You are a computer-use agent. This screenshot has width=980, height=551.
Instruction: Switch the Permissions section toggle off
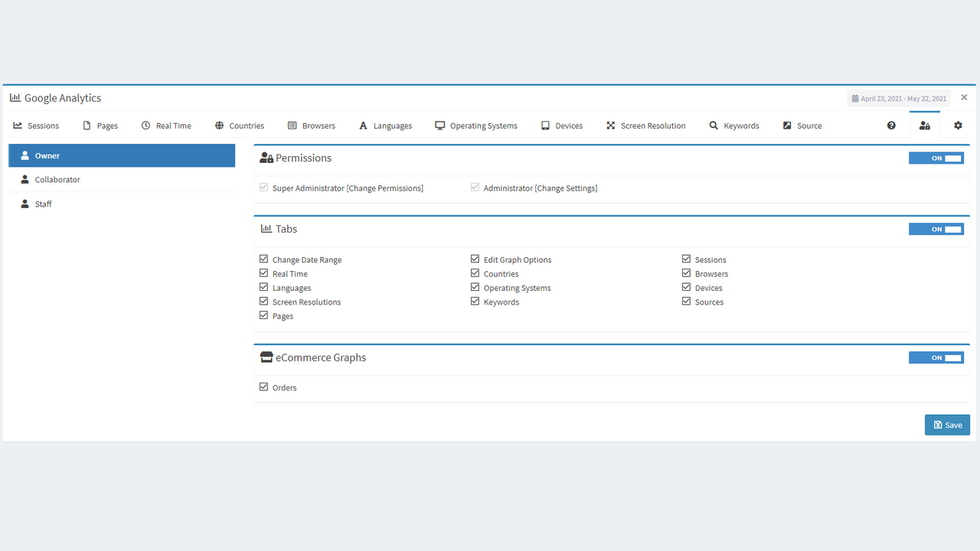click(936, 158)
